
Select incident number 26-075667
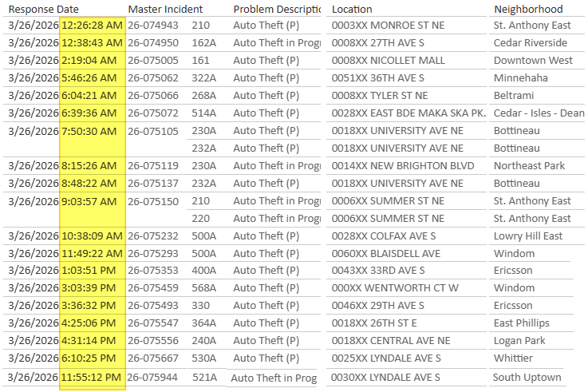153,358
